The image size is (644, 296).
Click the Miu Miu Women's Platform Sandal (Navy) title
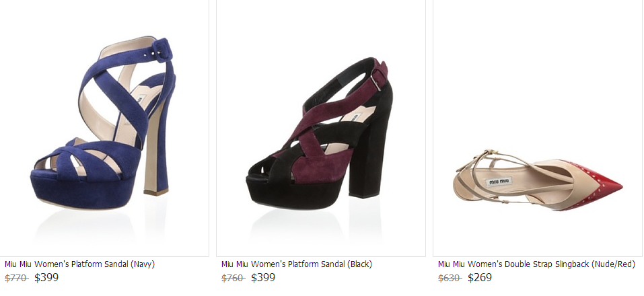tap(79, 264)
